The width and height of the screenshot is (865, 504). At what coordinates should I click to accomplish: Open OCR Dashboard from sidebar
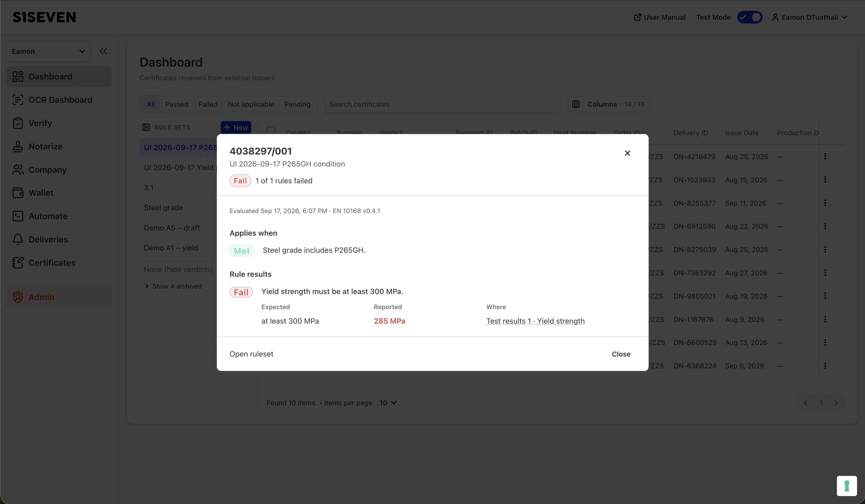click(59, 100)
